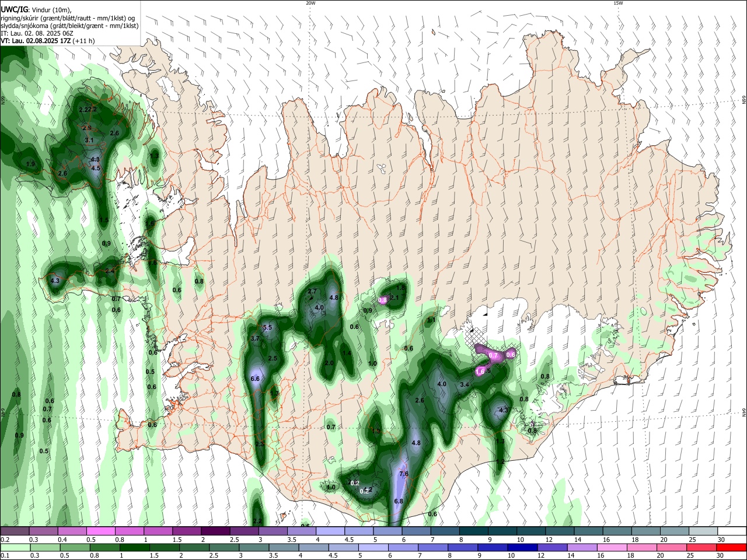Select the 'IT: Lau. 02. 08. 2025 06Z' line
Viewport: 747px width, 560px height.
coord(37,33)
